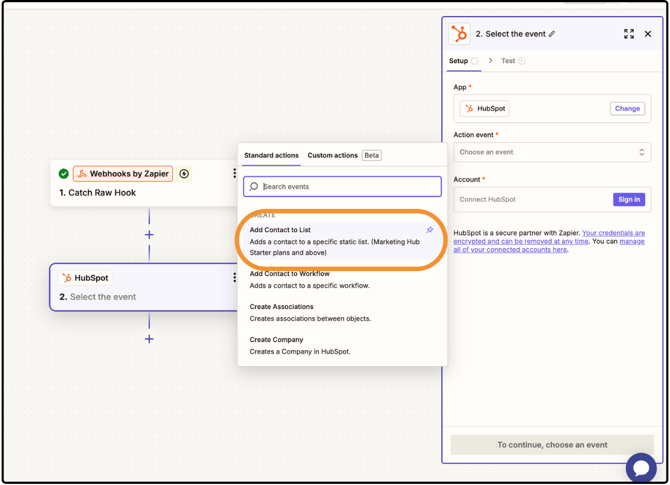
Task: Expand the step panel to fullscreen
Action: tap(629, 34)
